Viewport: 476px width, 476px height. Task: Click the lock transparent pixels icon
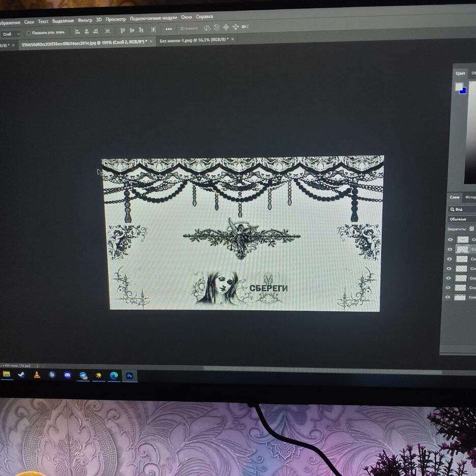coord(471,229)
